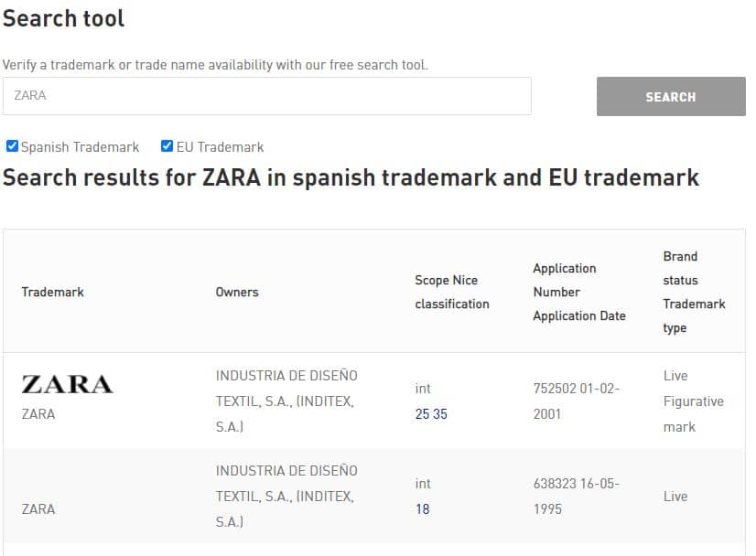Toggle the EU Trademark checkbox
This screenshot has width=756, height=556.
click(x=167, y=146)
